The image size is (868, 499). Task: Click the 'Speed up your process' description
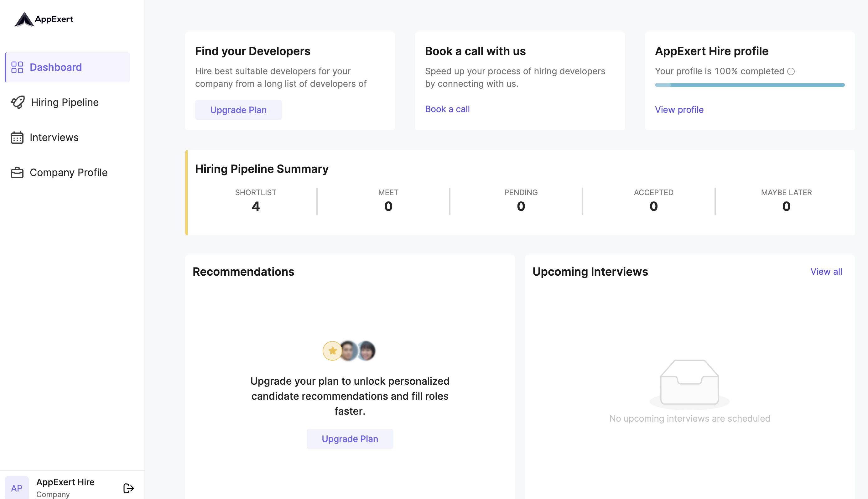515,77
